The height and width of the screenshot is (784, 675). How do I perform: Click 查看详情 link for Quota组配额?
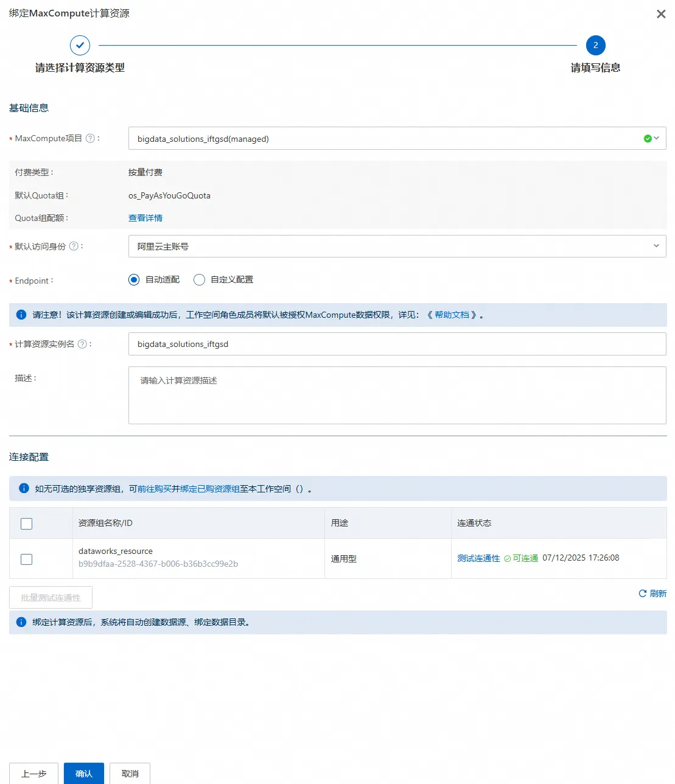145,218
